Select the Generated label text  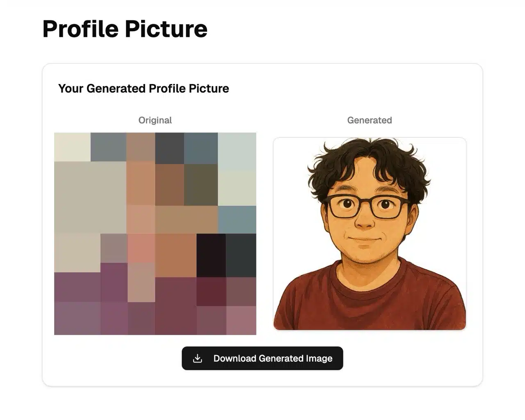point(370,120)
